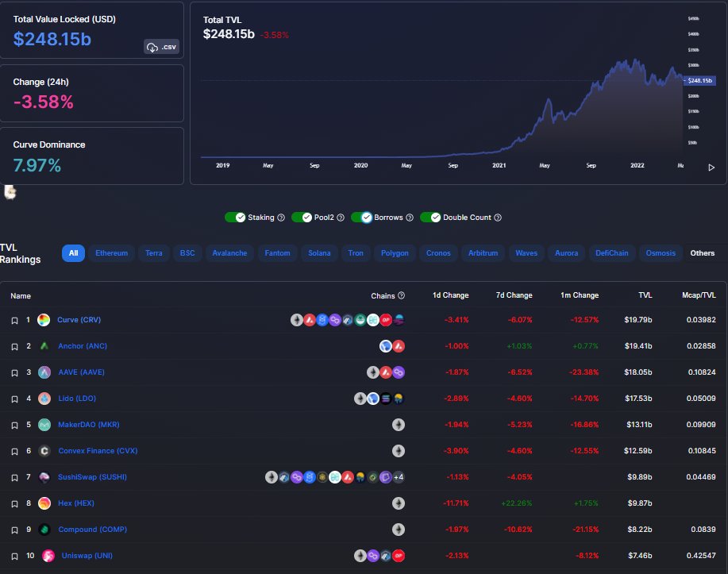This screenshot has width=728, height=574.
Task: Click the Chains column help icon
Action: 401,295
